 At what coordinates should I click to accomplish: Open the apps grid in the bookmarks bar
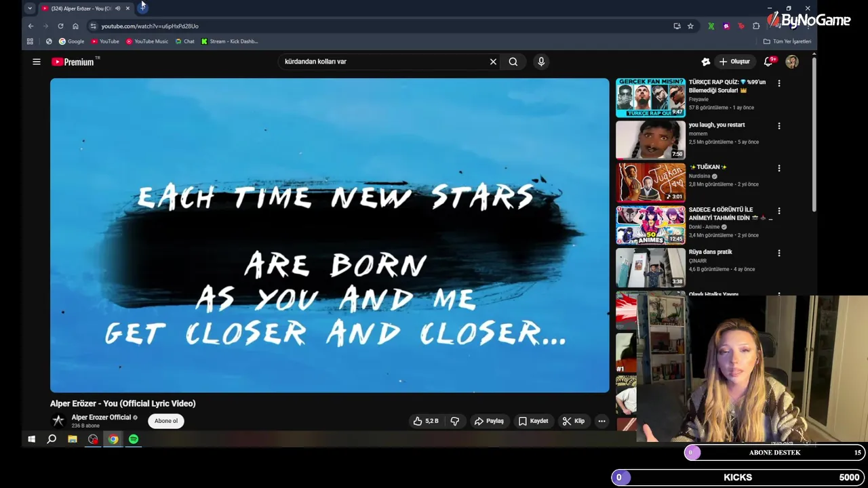tap(30, 41)
